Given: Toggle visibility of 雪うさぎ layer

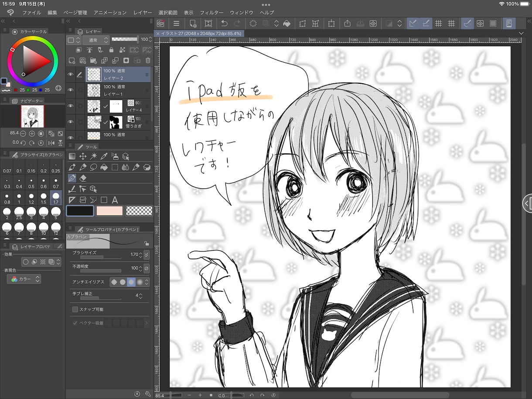Looking at the screenshot, I should [x=70, y=122].
